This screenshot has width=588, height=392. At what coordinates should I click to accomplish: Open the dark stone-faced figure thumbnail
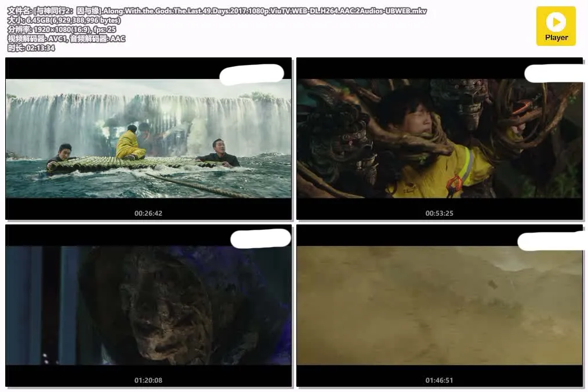148,306
